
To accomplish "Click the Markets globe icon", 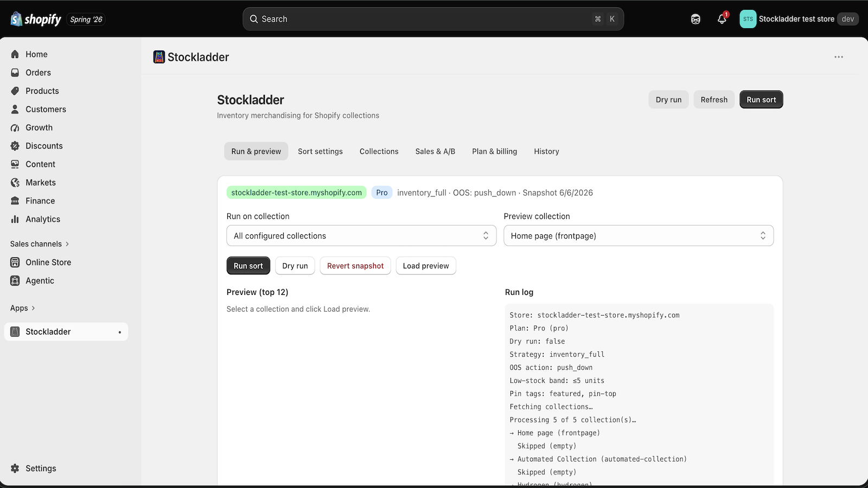I will point(15,183).
